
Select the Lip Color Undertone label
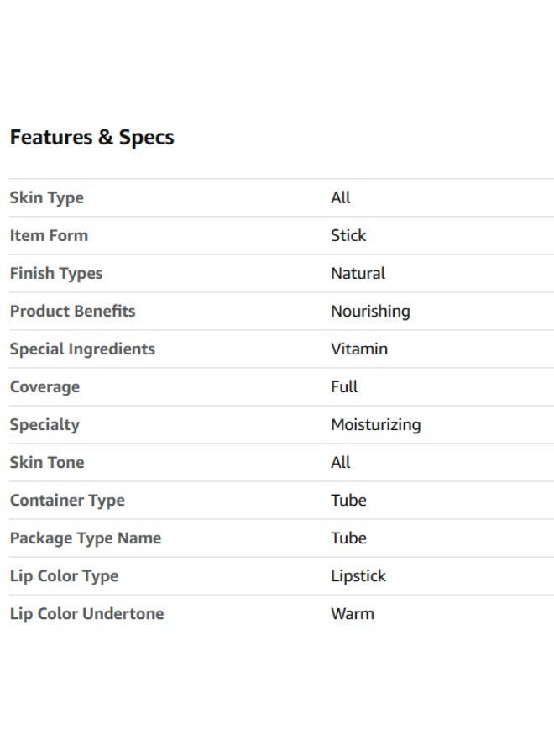click(87, 614)
